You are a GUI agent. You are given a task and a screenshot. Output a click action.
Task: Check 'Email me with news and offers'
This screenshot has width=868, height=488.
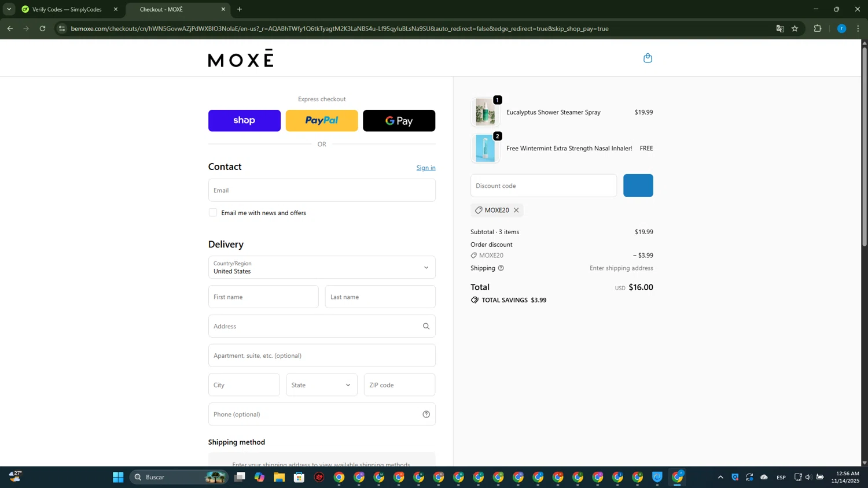pyautogui.click(x=213, y=213)
